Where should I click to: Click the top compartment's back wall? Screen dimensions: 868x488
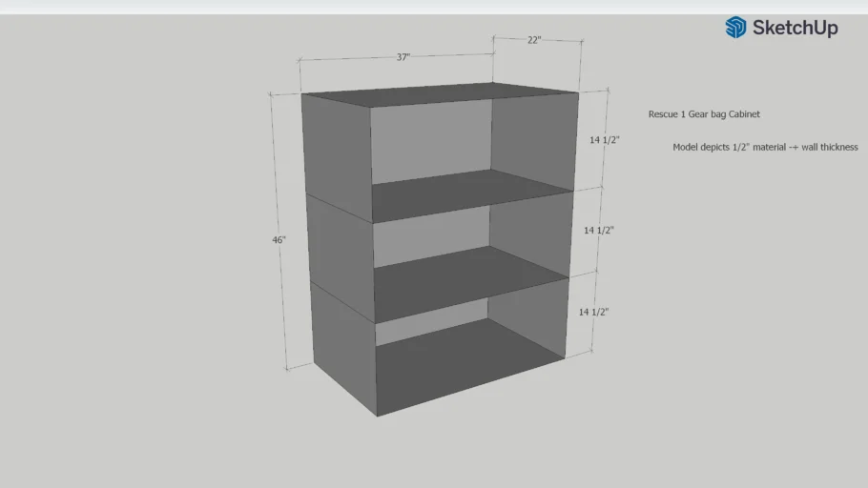coord(429,143)
